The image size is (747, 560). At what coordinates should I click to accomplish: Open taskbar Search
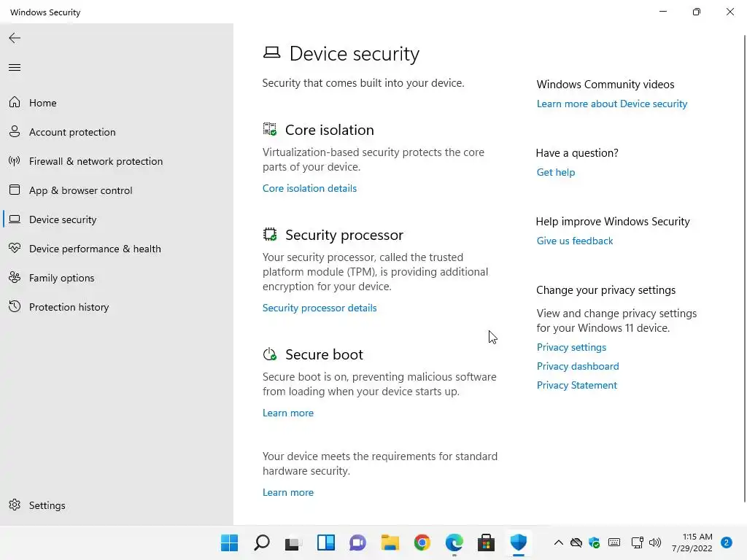[262, 542]
